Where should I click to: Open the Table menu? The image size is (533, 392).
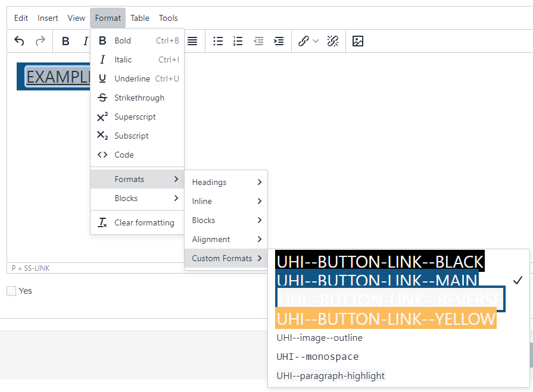[x=140, y=18]
